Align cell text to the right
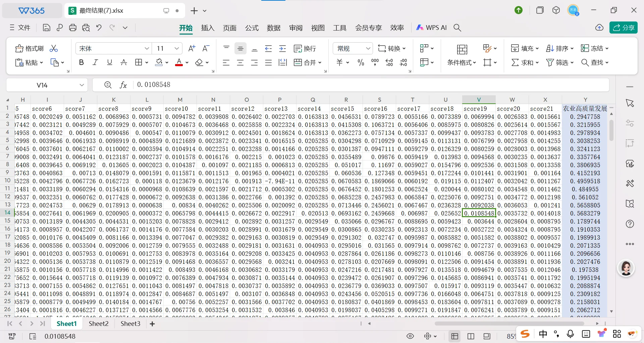 point(254,62)
